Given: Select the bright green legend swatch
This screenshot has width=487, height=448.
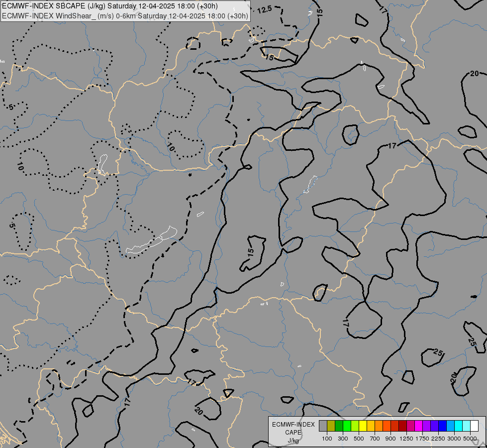Looking at the screenshot, I should [x=347, y=426].
